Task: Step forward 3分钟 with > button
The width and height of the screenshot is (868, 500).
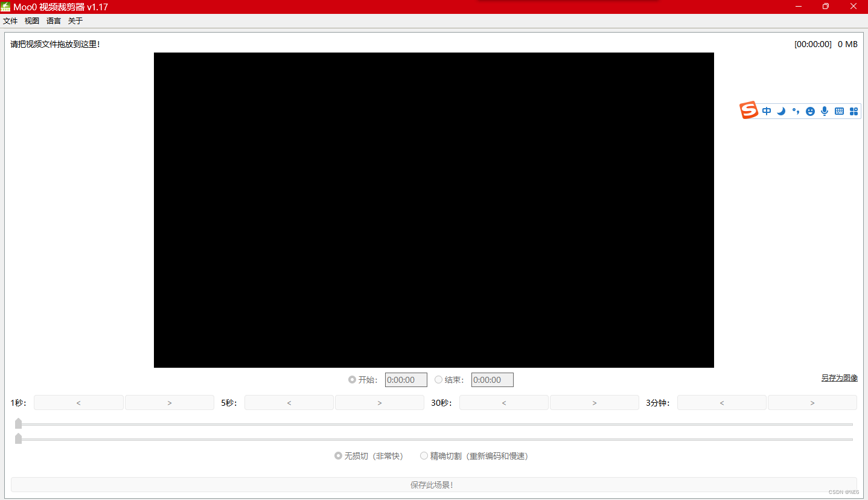Action: (812, 403)
